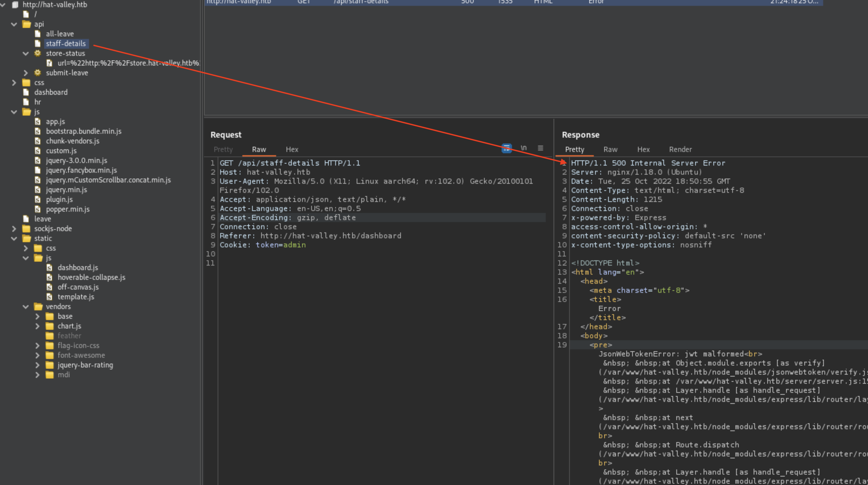The height and width of the screenshot is (485, 868).
Task: Expand the sockjs-node folder
Action: pos(14,229)
